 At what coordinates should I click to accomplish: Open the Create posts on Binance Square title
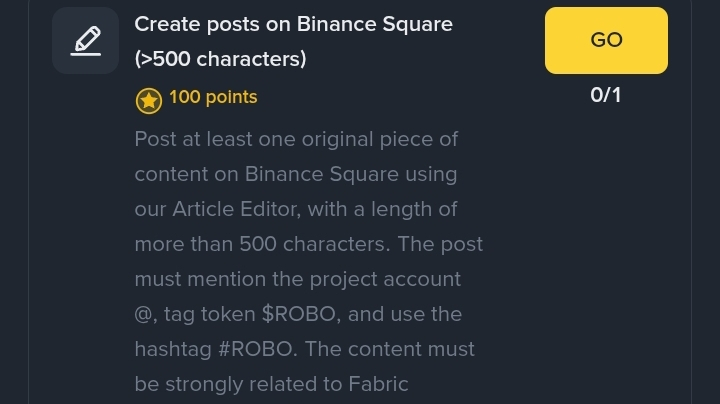[x=293, y=24]
